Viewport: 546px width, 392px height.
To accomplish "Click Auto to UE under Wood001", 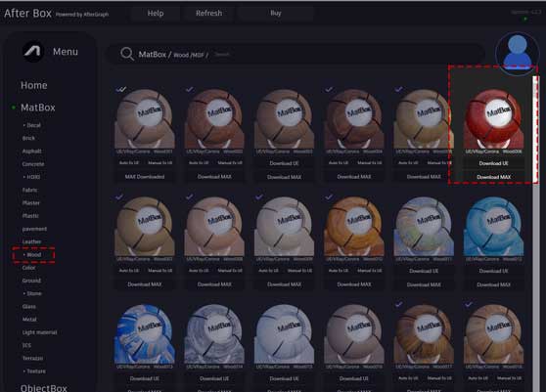I will (x=129, y=163).
